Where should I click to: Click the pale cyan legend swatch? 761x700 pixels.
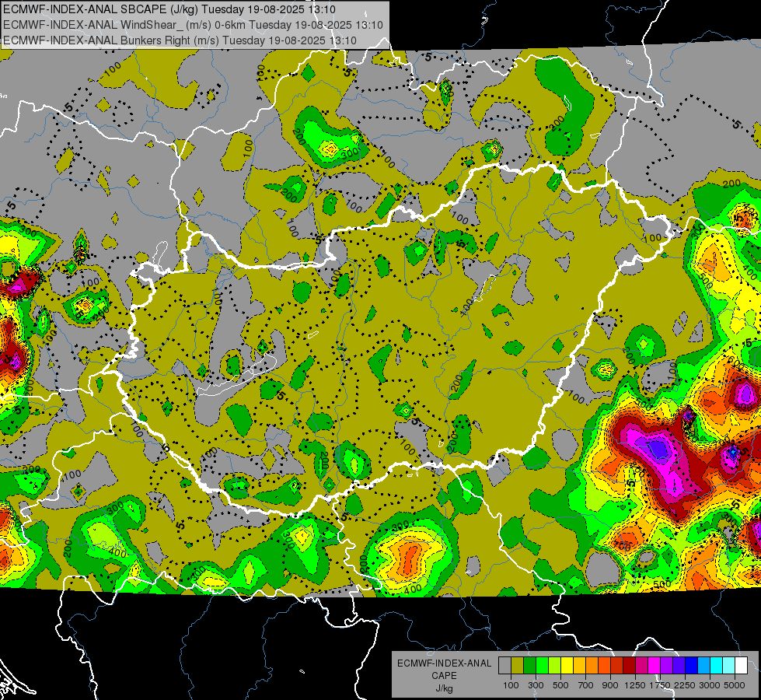click(728, 666)
